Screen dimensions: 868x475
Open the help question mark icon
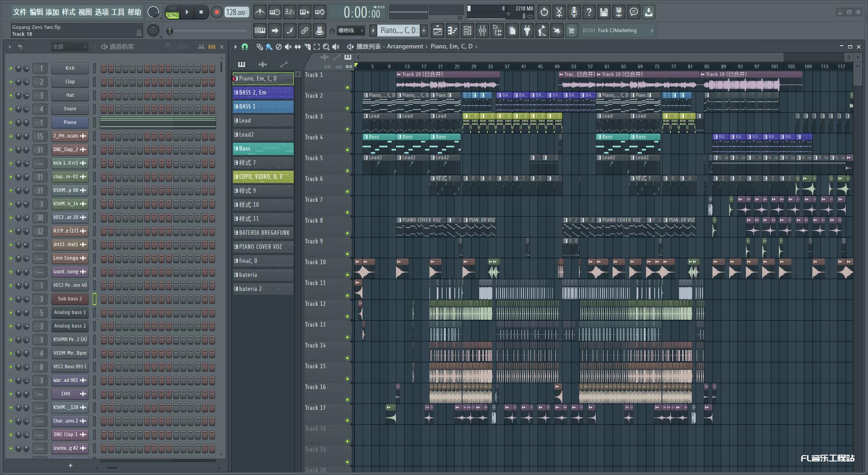coord(589,12)
